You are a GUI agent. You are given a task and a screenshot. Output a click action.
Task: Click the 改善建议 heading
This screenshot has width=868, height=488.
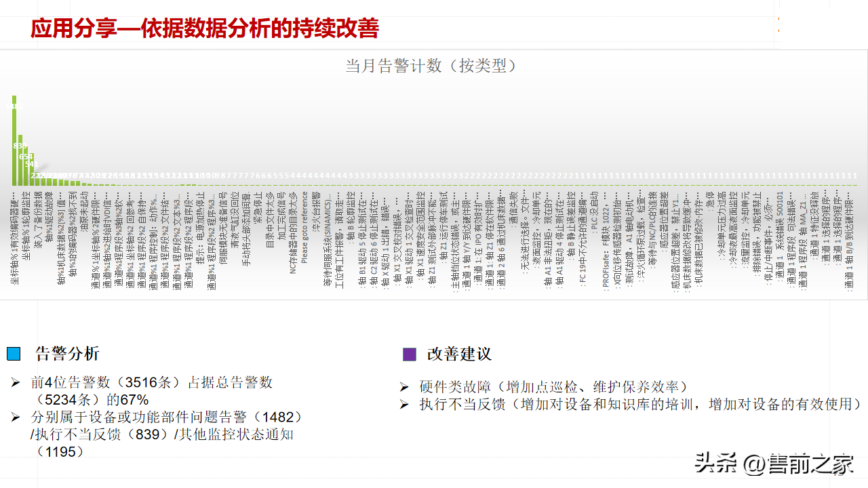tap(459, 354)
